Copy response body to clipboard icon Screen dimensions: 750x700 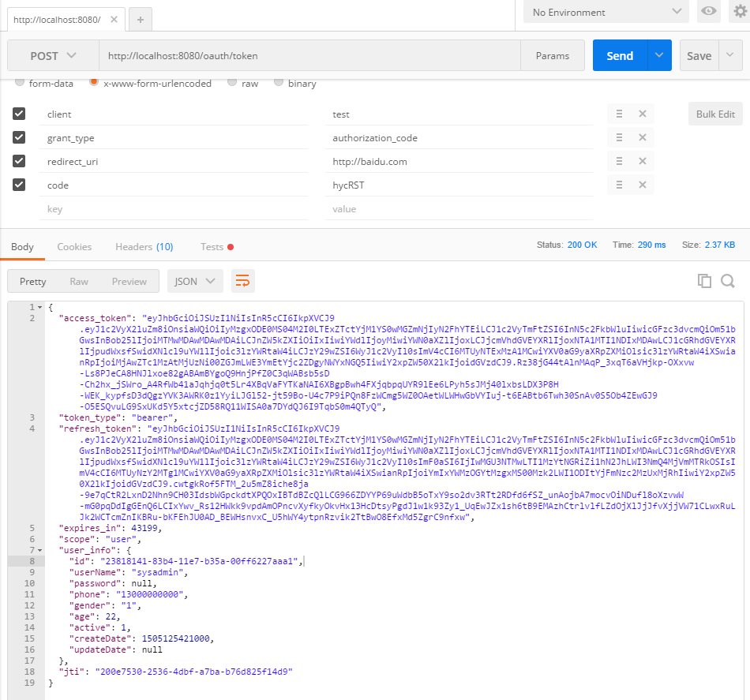(x=704, y=281)
